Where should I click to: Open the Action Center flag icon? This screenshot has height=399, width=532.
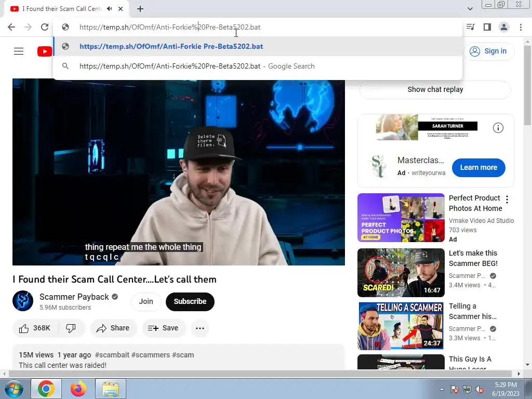coord(454,389)
